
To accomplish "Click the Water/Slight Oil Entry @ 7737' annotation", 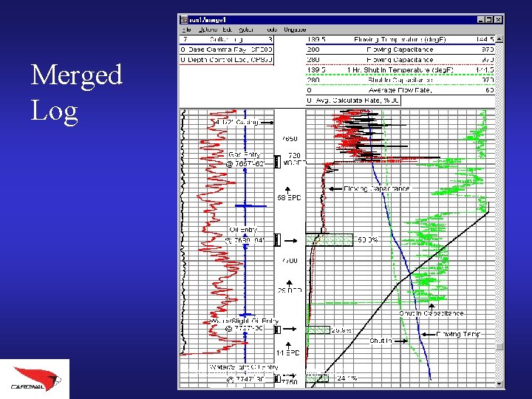I will tap(245, 324).
